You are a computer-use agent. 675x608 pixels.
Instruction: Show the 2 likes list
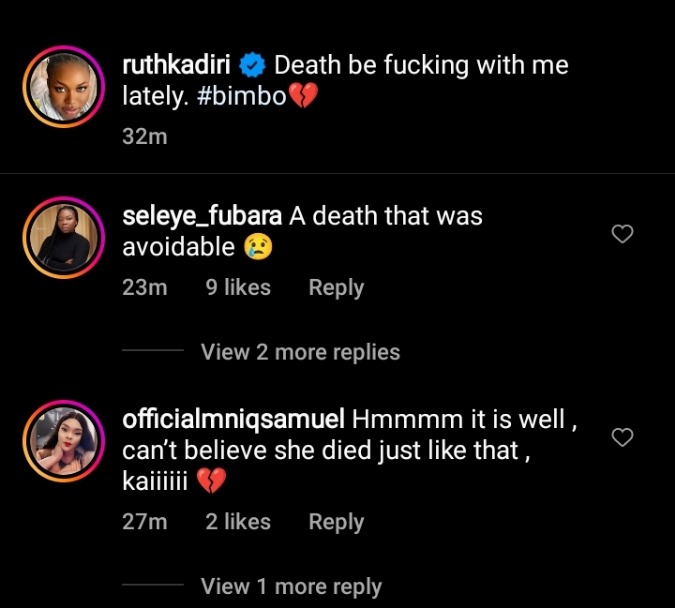pyautogui.click(x=238, y=521)
